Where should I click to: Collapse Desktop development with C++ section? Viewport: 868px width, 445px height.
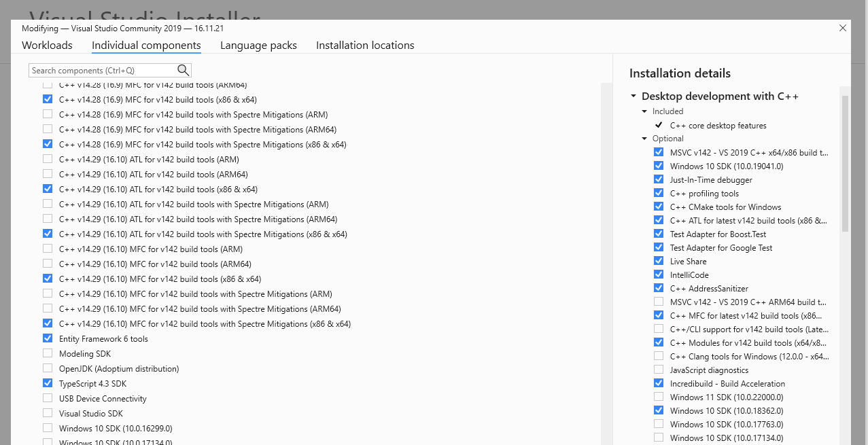634,96
